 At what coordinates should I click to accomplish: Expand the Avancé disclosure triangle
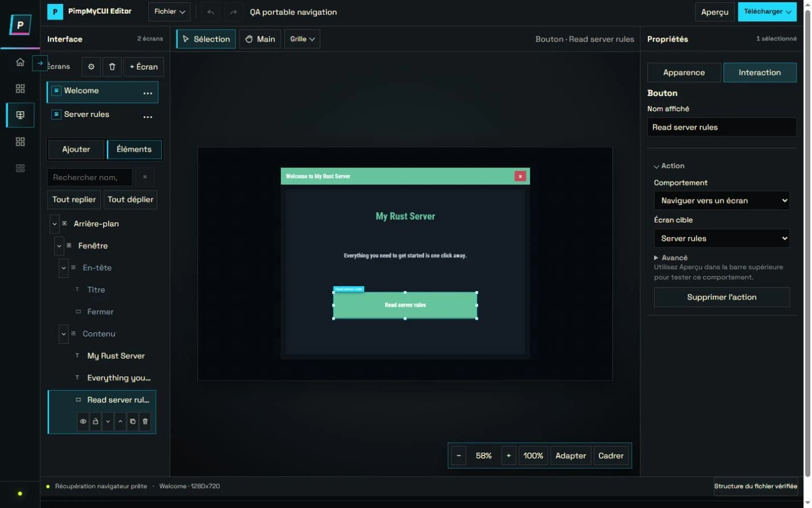click(x=656, y=258)
